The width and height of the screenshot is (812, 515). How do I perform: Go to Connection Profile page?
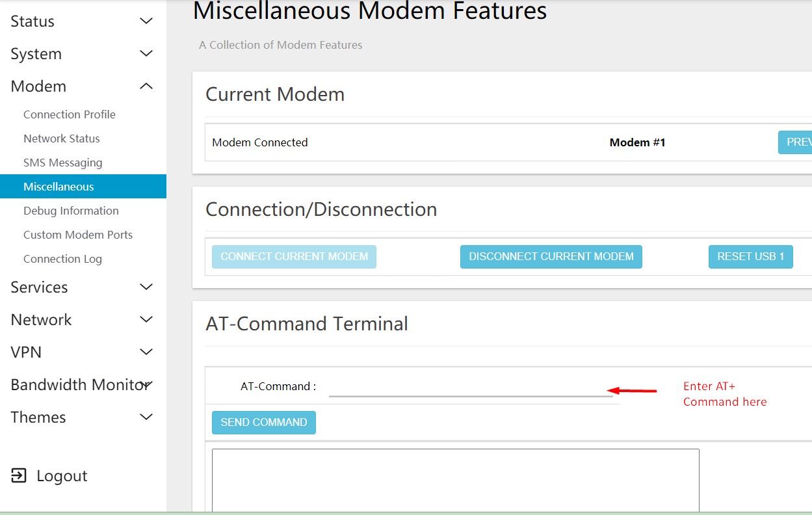click(x=70, y=114)
